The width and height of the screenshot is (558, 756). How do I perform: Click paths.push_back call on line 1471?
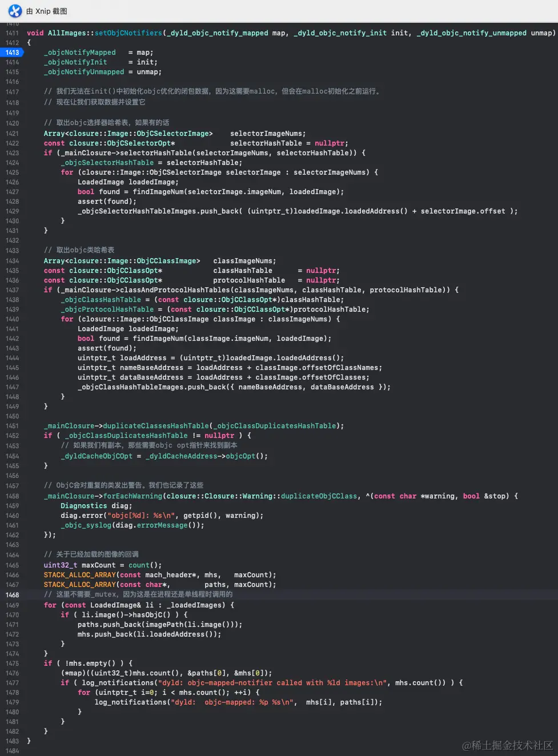pos(160,625)
